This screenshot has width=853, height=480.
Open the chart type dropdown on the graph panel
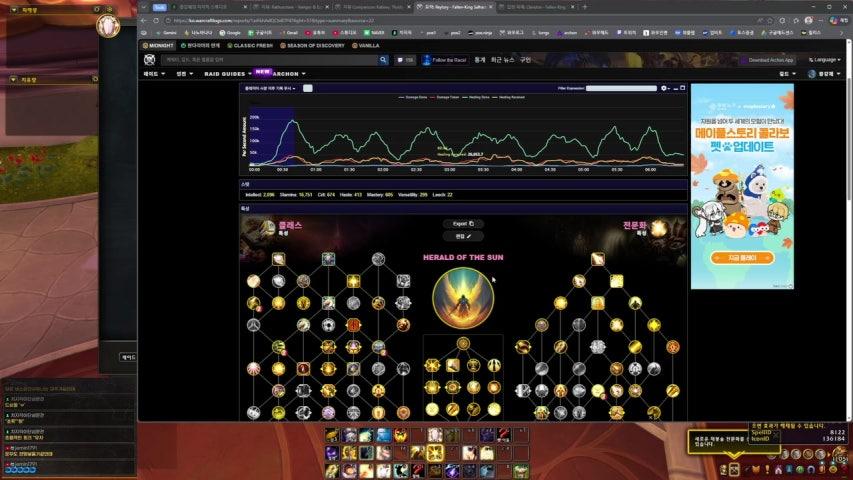click(270, 88)
